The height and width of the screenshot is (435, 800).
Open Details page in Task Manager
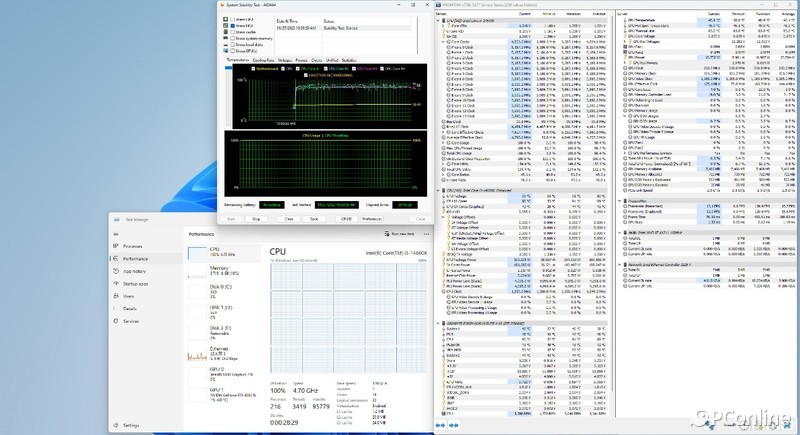[x=130, y=309]
